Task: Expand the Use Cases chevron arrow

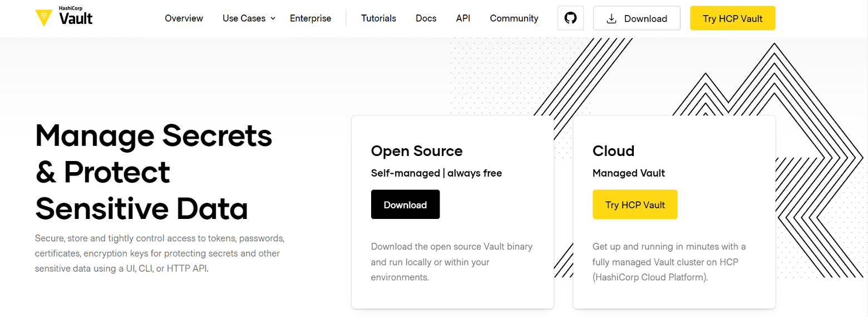Action: 273,18
